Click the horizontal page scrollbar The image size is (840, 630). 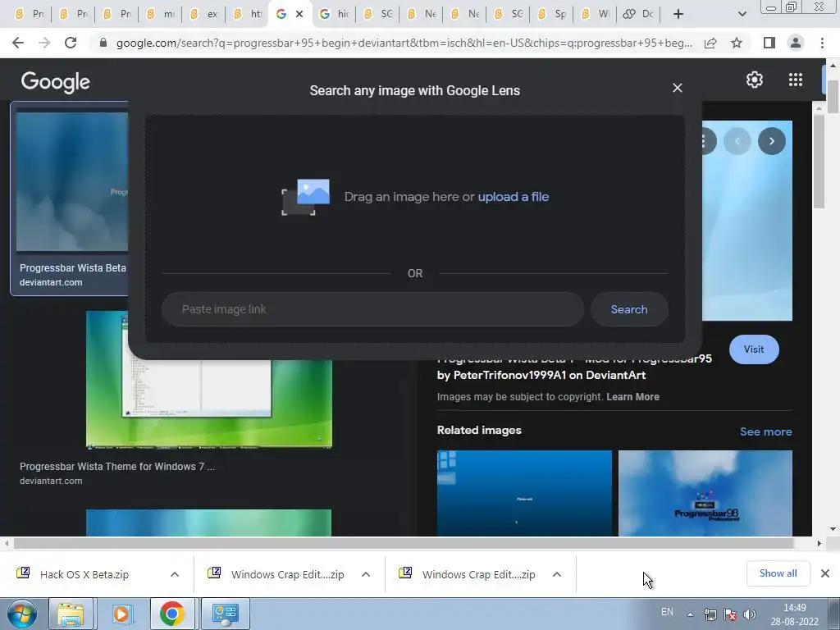click(x=404, y=543)
